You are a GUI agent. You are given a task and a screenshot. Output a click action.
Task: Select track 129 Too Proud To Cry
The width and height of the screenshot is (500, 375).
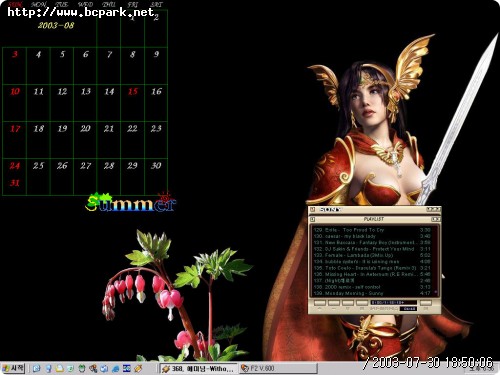[372, 230]
